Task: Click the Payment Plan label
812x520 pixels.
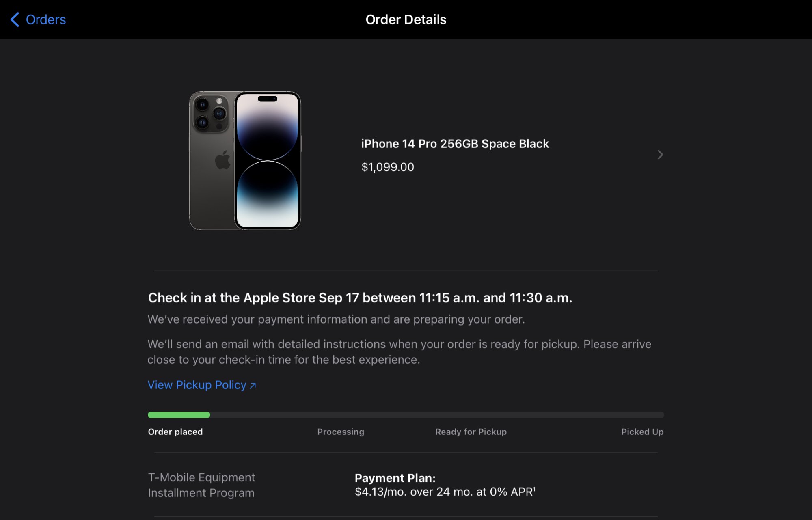Action: (395, 478)
